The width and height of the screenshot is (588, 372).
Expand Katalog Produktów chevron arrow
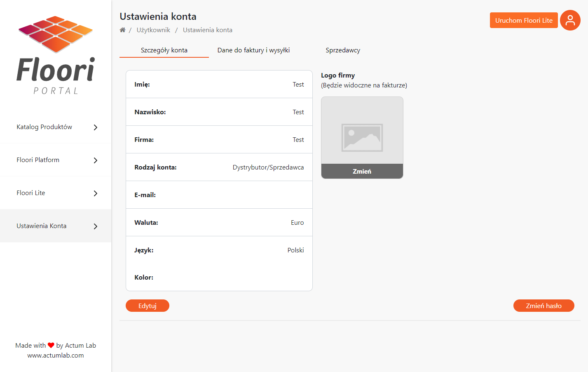96,127
